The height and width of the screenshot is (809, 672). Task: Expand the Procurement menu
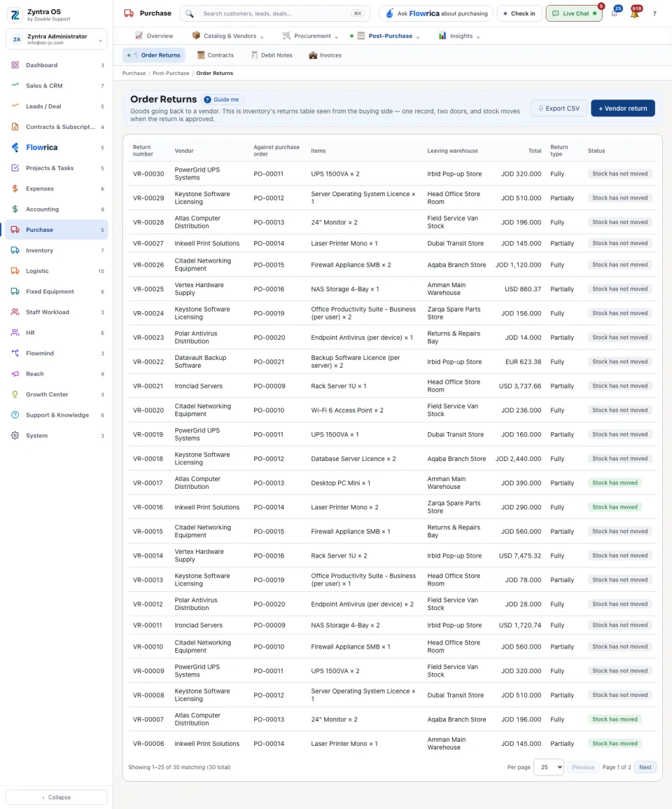tap(310, 36)
